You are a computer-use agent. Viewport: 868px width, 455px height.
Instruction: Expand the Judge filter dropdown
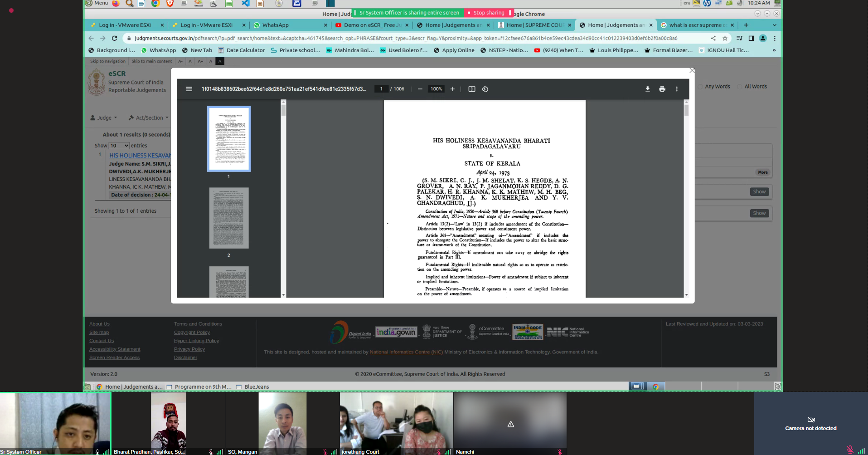104,117
